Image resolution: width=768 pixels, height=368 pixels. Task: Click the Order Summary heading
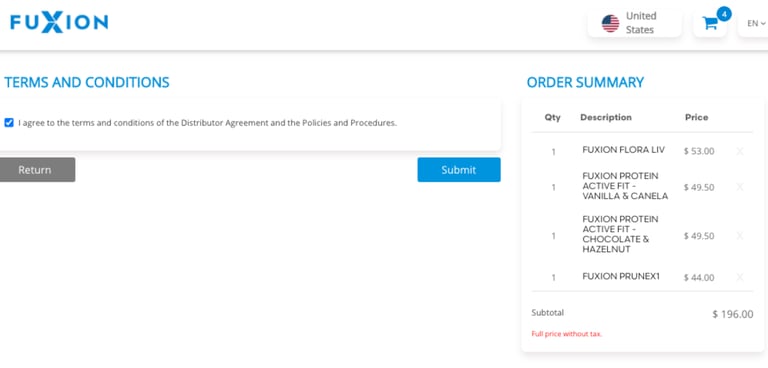(x=585, y=82)
